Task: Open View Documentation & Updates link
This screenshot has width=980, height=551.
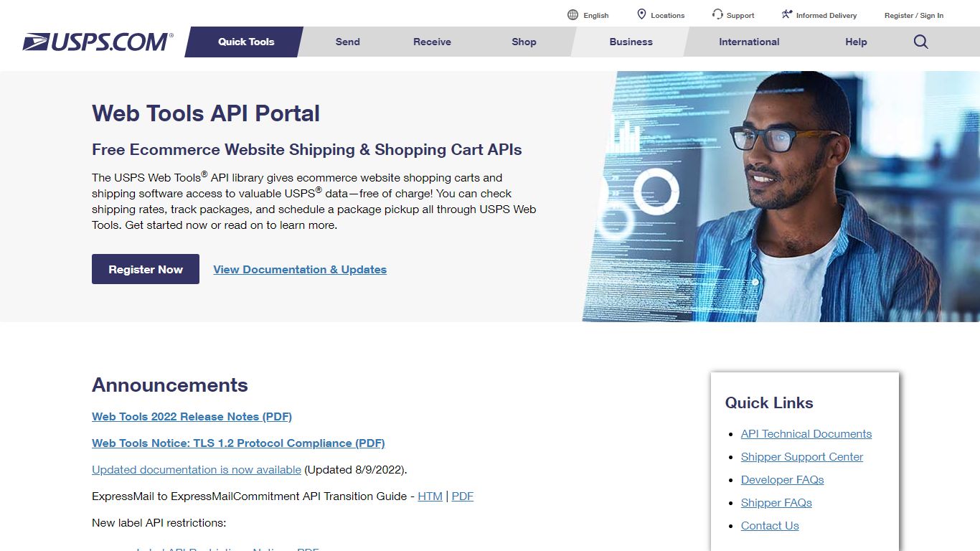Action: (x=300, y=269)
